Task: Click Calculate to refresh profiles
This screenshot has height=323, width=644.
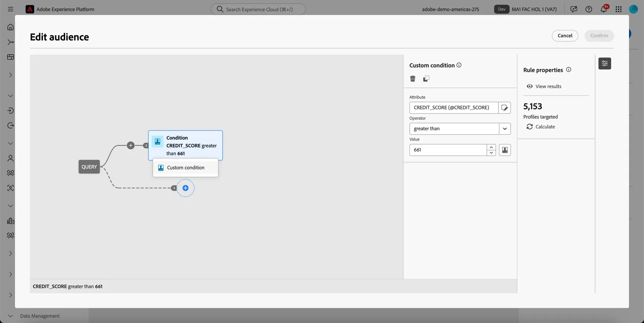Action: click(x=541, y=127)
